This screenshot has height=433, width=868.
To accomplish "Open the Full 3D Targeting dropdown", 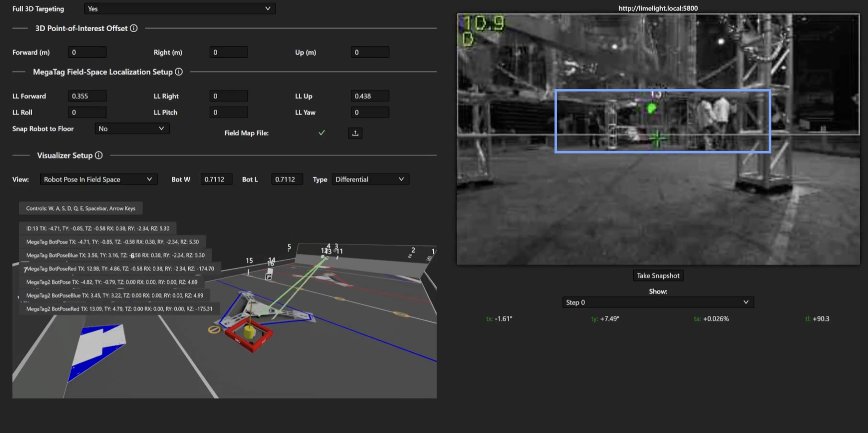I will coord(180,9).
